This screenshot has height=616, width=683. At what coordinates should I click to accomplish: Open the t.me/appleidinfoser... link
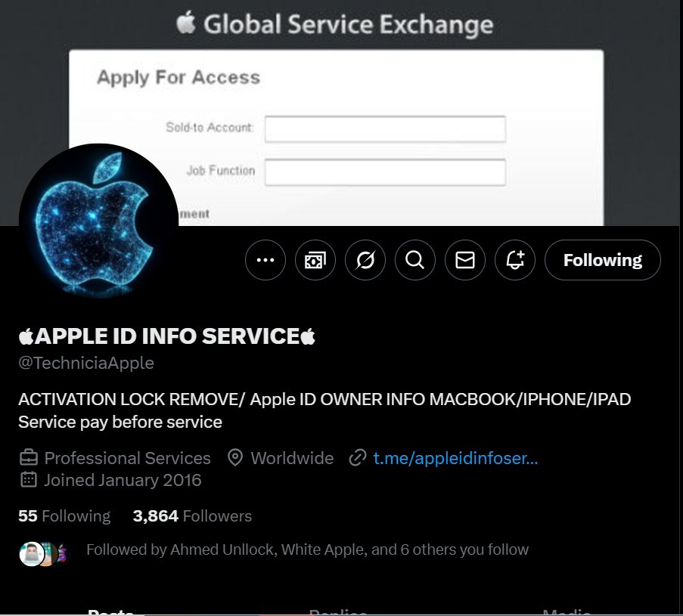(455, 458)
